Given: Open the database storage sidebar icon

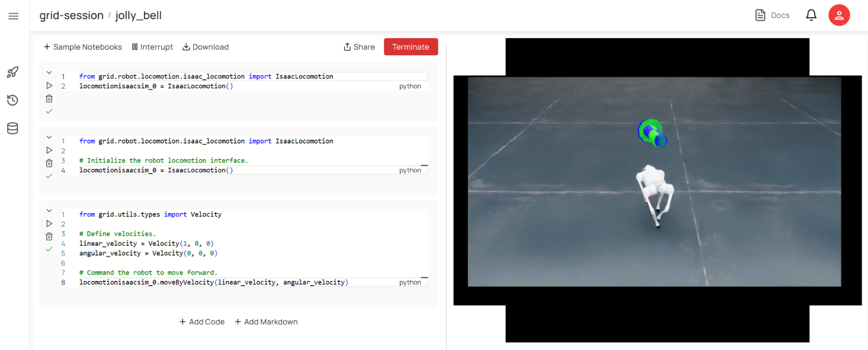Looking at the screenshot, I should coord(13,129).
